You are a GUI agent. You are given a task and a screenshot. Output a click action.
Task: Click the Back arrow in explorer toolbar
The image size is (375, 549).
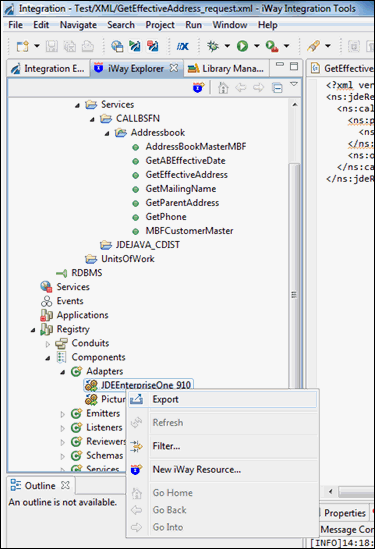click(241, 87)
